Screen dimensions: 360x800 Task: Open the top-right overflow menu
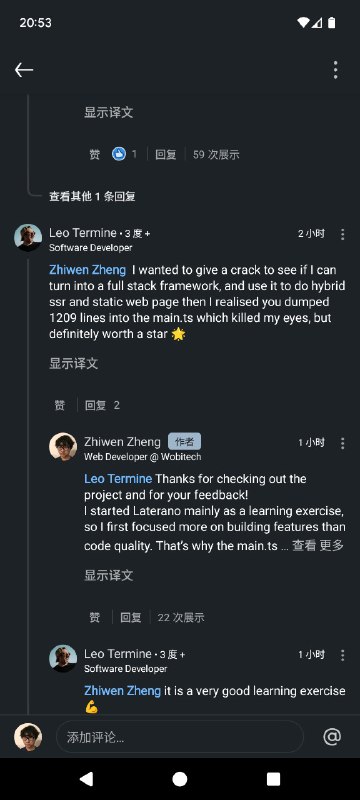(336, 70)
